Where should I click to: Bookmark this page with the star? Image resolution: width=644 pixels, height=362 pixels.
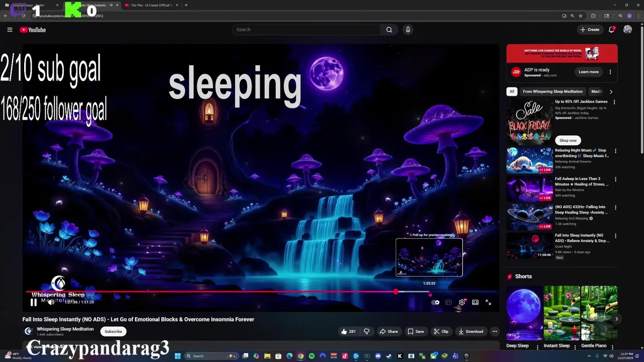[x=581, y=16]
